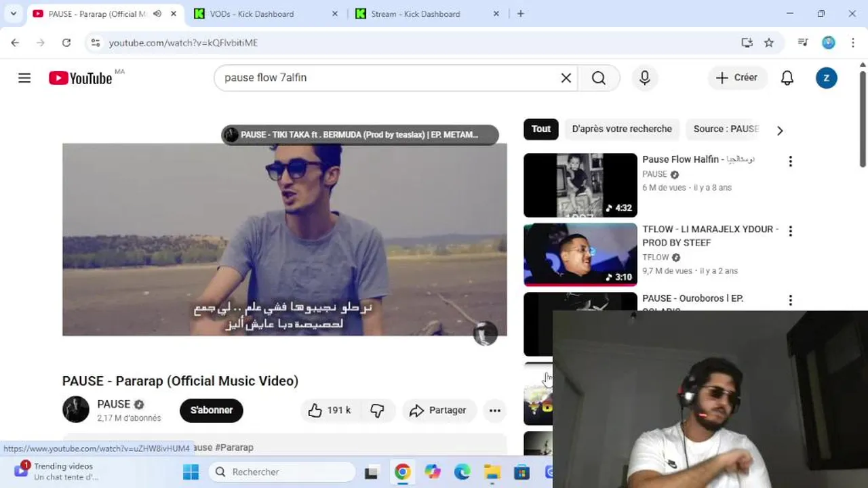Click the Windows taskbar Rechercher search box
This screenshot has width=868, height=488.
(282, 472)
